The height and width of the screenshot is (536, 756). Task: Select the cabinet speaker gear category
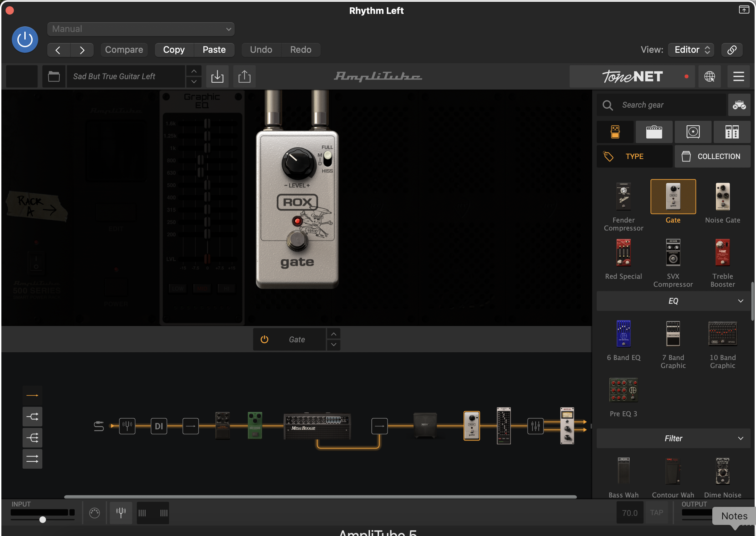point(693,132)
